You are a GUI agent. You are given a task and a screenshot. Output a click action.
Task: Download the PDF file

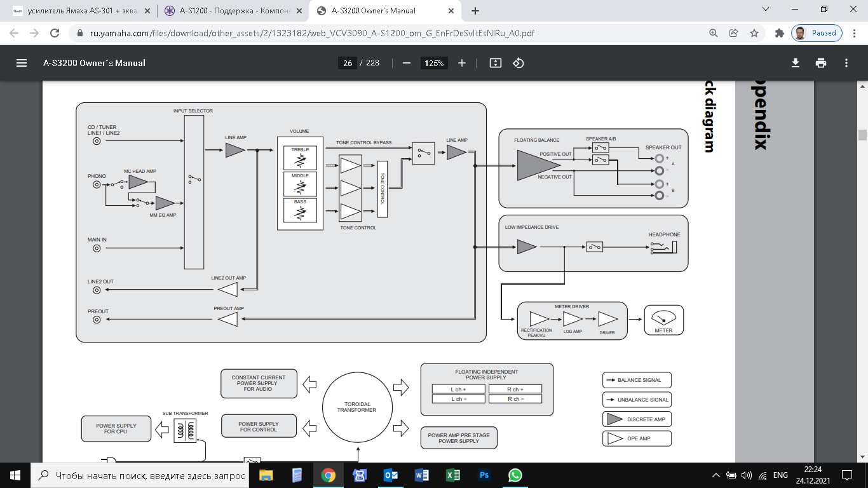[x=795, y=63]
